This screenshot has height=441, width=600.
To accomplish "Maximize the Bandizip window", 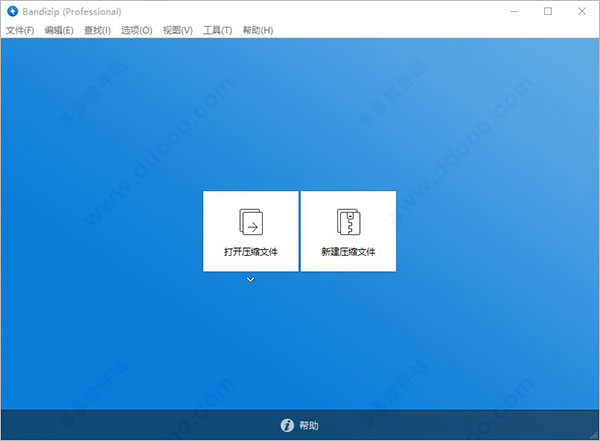I will (x=548, y=11).
